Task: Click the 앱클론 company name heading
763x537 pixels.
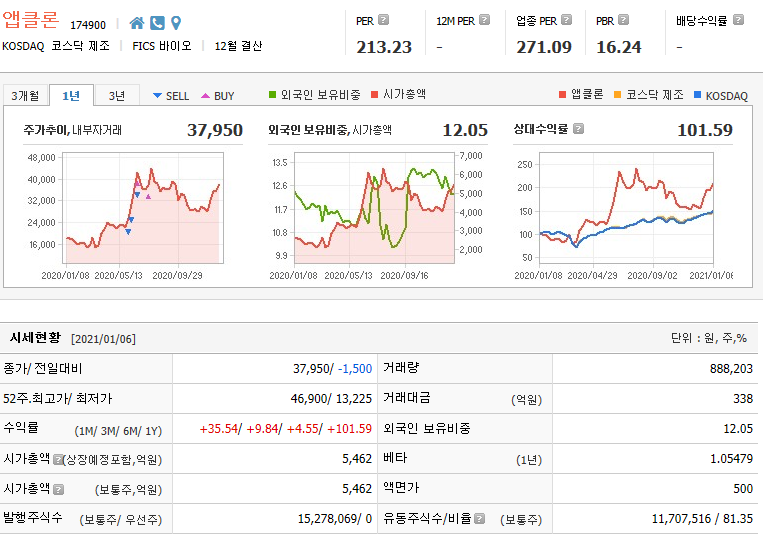Action: tap(31, 20)
